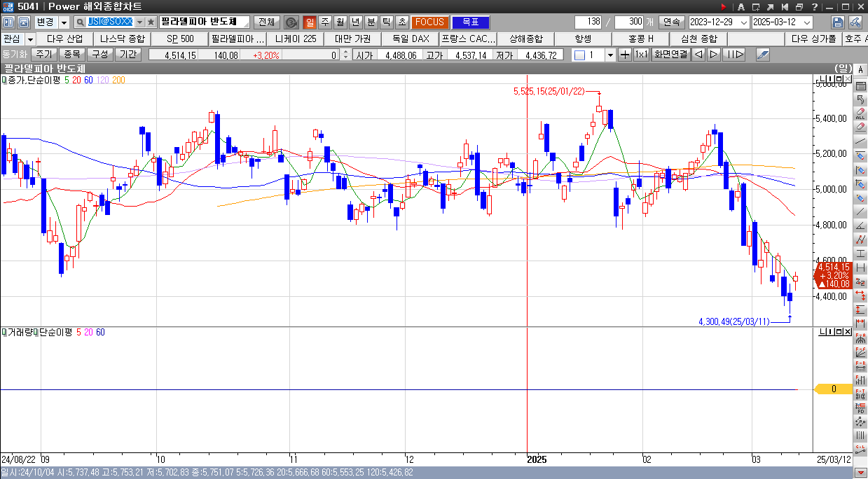Screen dimensions: 868x479
Task: Select the 일 daily period button
Action: pos(310,22)
